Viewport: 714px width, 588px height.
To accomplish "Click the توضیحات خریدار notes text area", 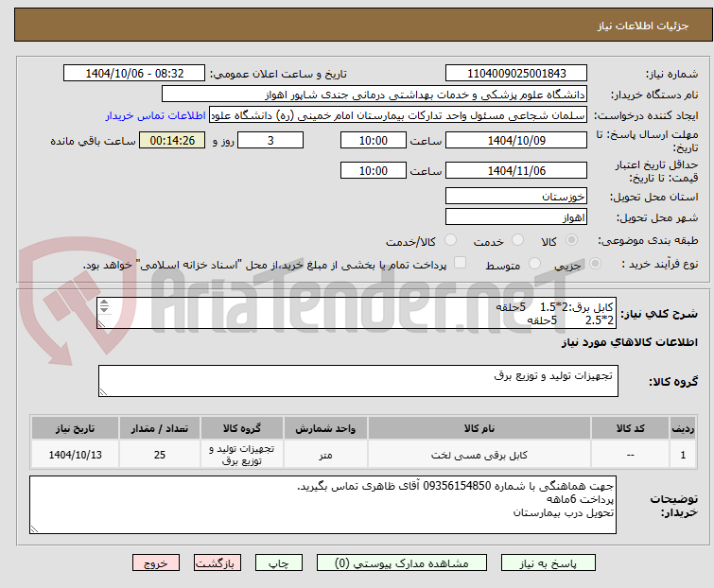I will coord(322,505).
